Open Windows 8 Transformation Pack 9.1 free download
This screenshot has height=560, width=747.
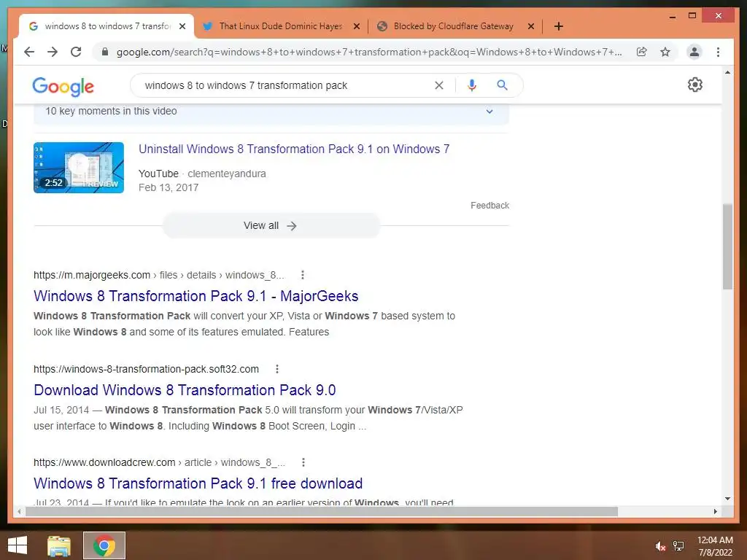pos(198,483)
